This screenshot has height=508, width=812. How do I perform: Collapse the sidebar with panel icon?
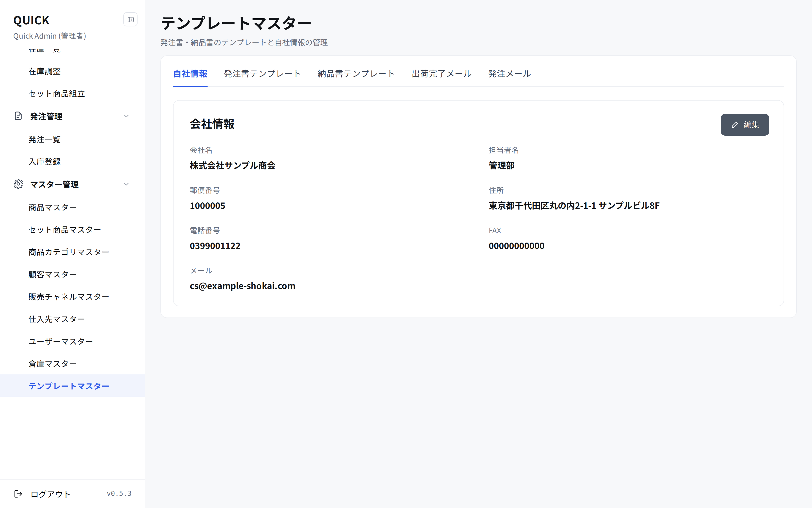point(130,20)
